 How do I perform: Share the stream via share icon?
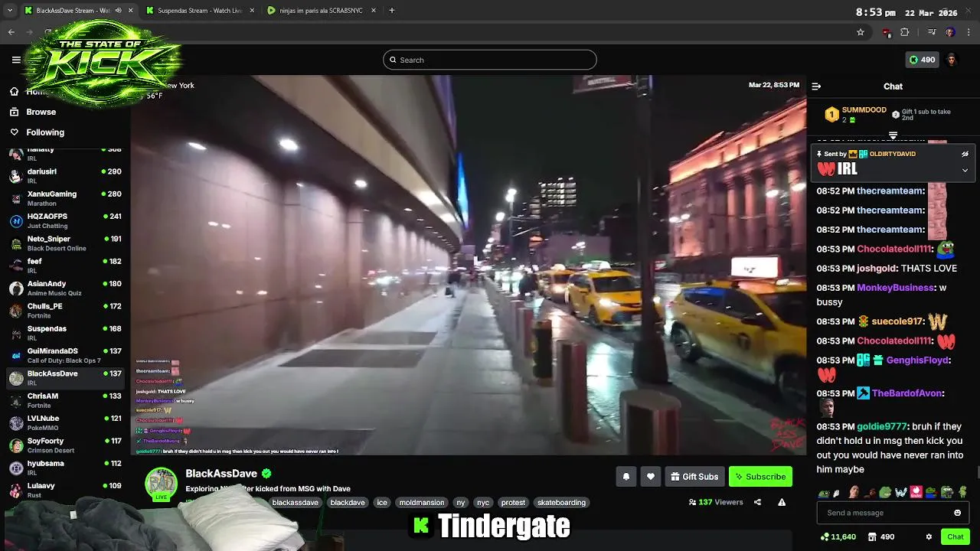[757, 502]
